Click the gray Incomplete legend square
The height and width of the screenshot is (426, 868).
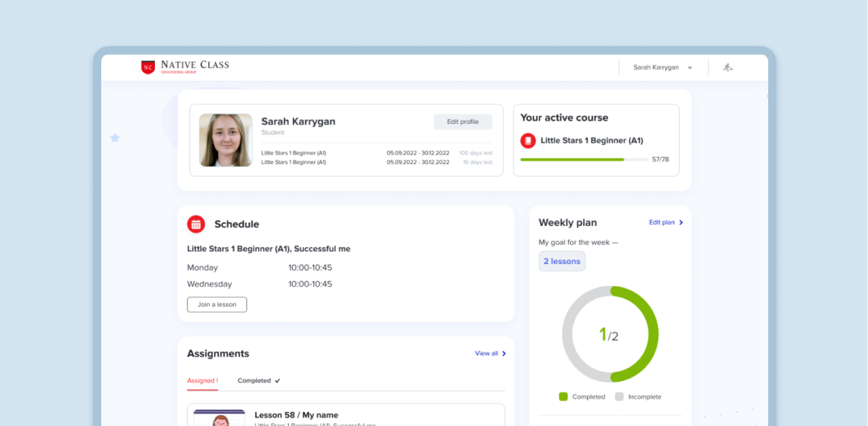619,397
